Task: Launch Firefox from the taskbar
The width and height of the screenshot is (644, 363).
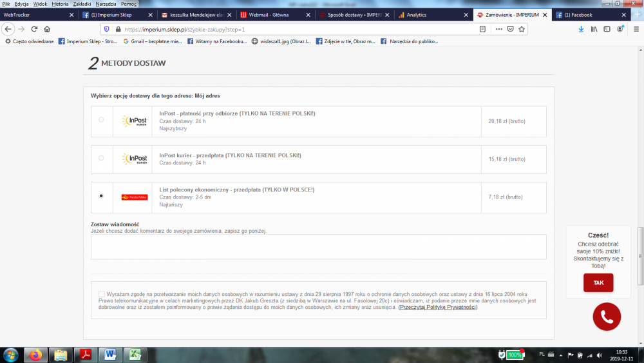Action: (x=35, y=355)
